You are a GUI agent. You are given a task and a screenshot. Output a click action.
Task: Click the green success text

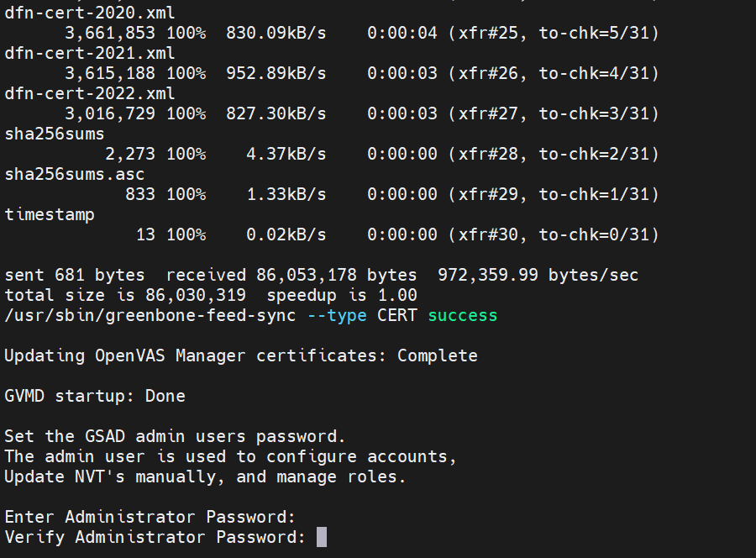pos(462,315)
